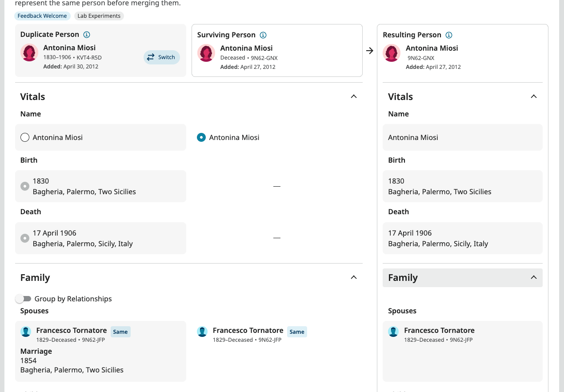The width and height of the screenshot is (564, 392).
Task: Select surviving person's name Antonina Miosi radio
Action: coord(201,137)
